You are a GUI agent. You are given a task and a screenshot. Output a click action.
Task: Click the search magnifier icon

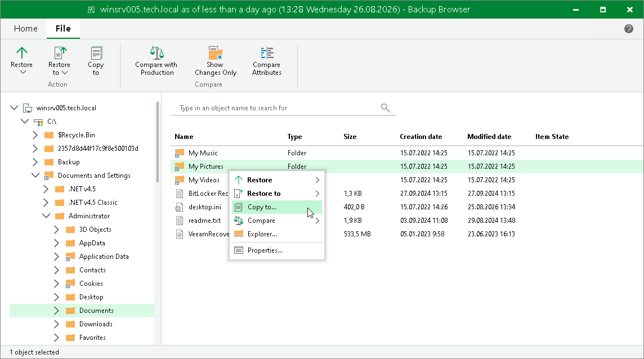pos(385,107)
